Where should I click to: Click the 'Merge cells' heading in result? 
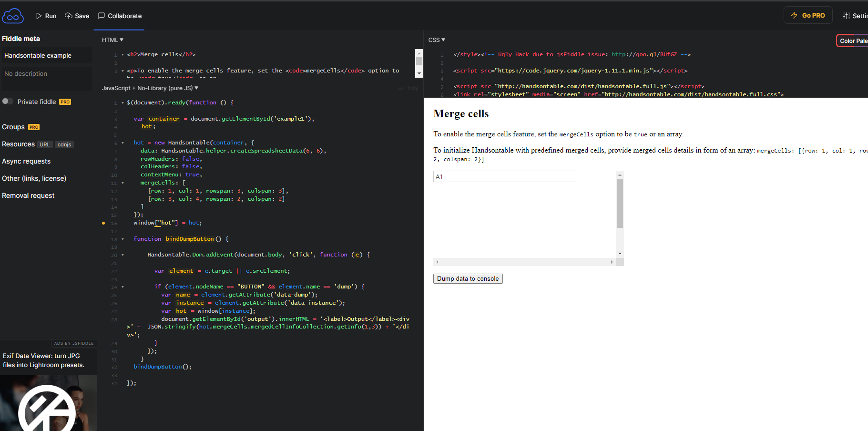pyautogui.click(x=461, y=113)
